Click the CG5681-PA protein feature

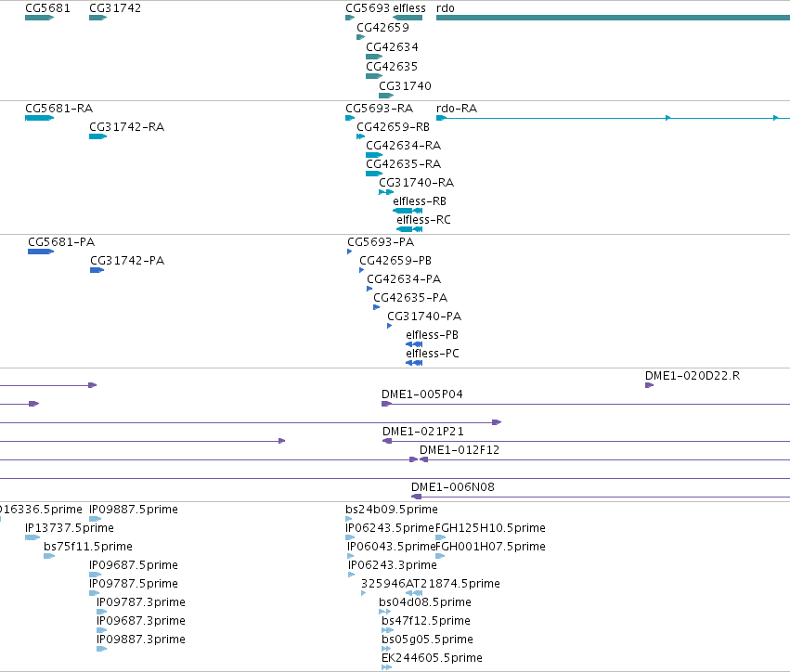(x=41, y=252)
